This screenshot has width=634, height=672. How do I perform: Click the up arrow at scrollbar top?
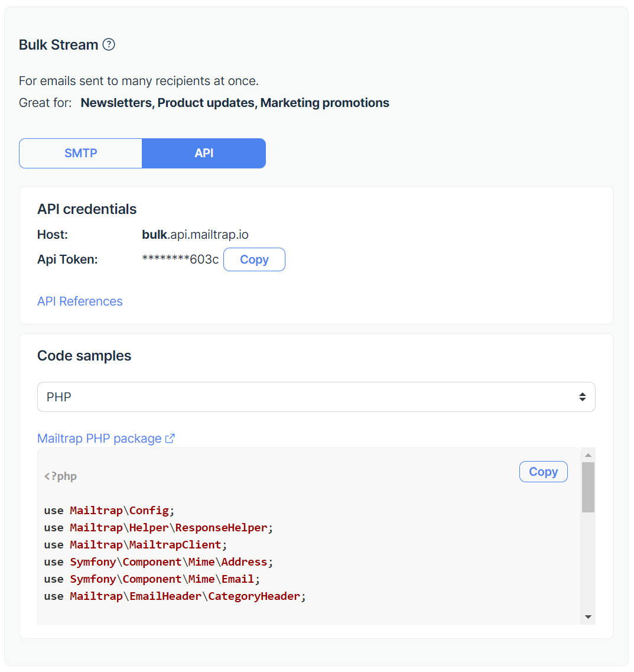587,454
